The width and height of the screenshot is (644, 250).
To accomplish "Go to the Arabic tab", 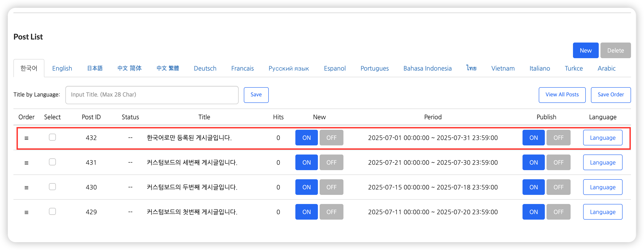I will coord(606,68).
